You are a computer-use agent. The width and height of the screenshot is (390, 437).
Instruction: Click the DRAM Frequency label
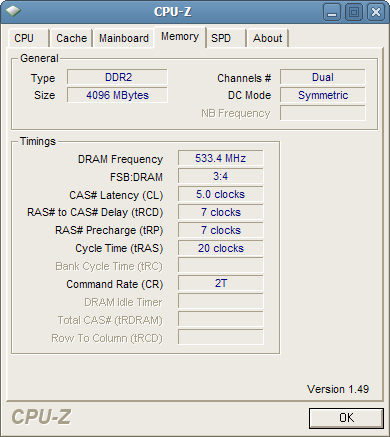coord(120,159)
